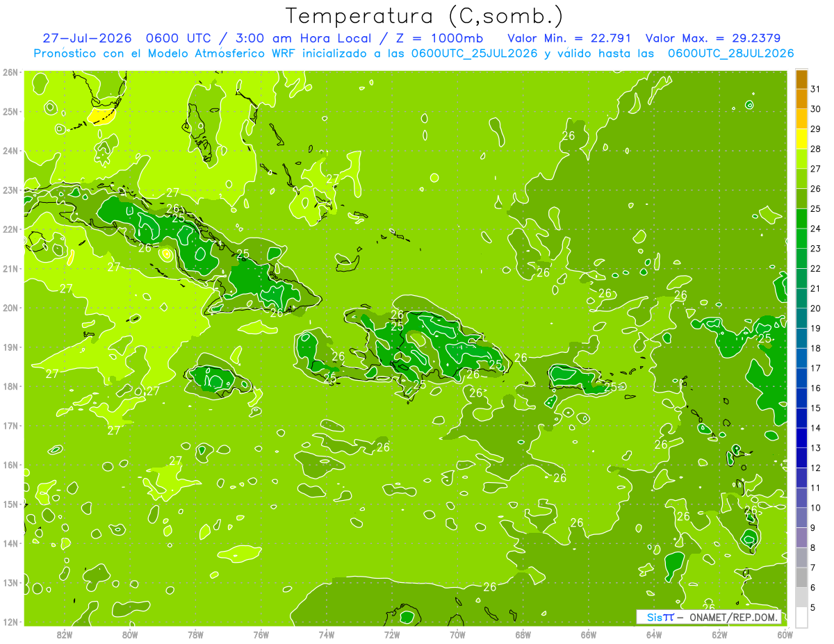Click the 68W longitude axis label
This screenshot has height=644, width=834.
tap(523, 634)
